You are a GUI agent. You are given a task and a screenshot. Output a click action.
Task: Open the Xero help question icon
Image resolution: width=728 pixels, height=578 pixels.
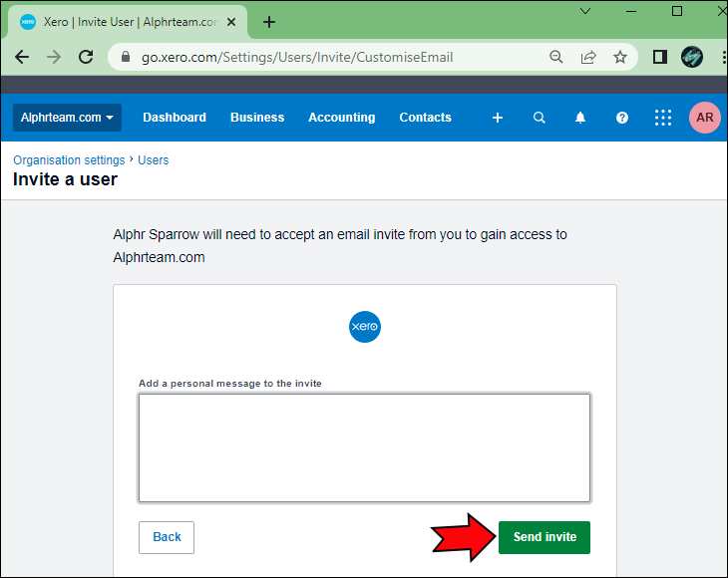tap(622, 118)
